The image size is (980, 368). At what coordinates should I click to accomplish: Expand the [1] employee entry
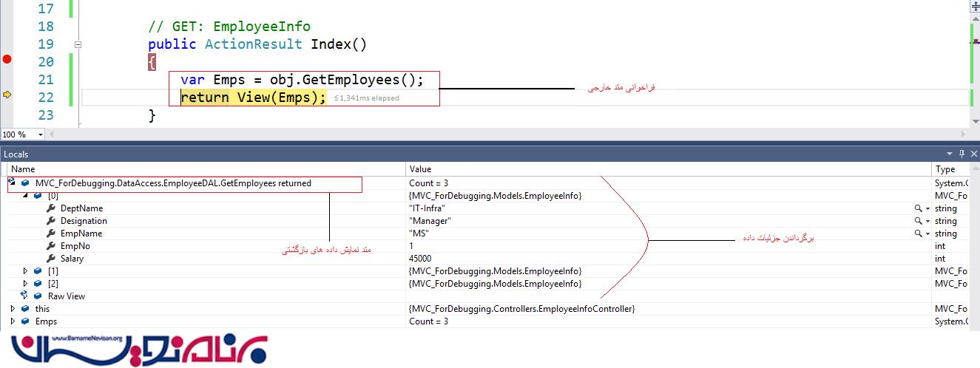(x=26, y=271)
